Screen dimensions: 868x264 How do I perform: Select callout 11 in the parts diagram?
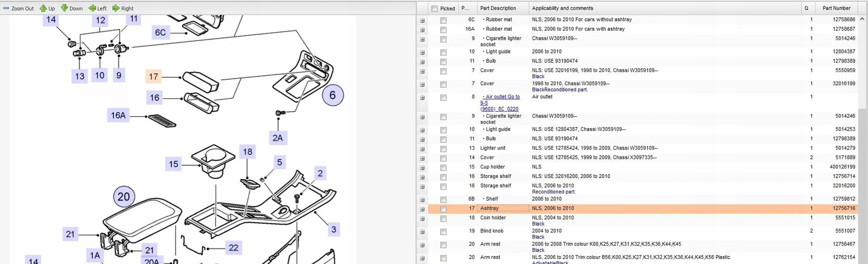134,19
